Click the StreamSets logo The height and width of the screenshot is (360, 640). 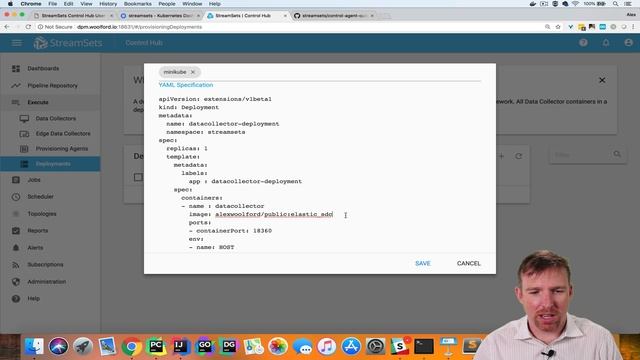pyautogui.click(x=68, y=43)
